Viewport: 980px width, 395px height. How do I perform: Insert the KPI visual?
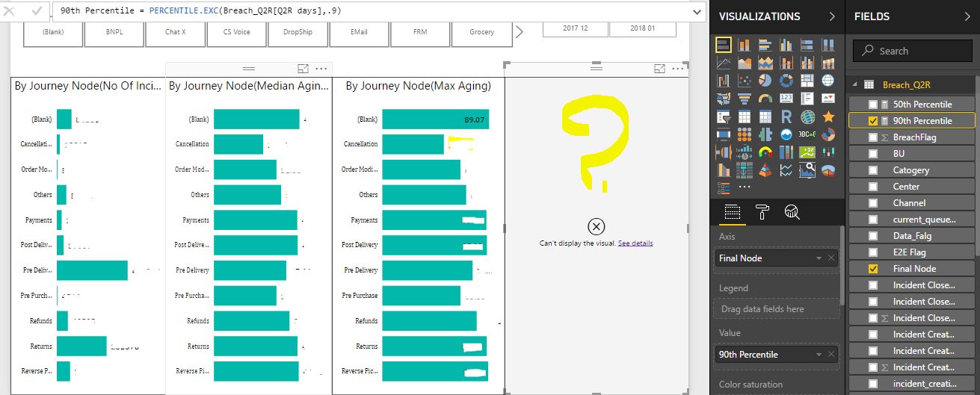pyautogui.click(x=828, y=99)
